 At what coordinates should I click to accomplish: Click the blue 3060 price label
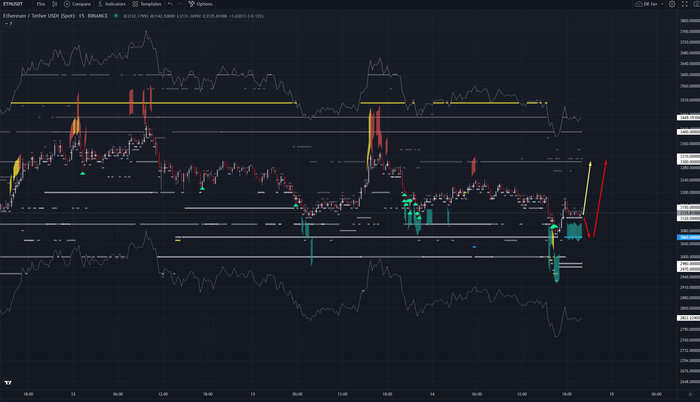coord(688,237)
